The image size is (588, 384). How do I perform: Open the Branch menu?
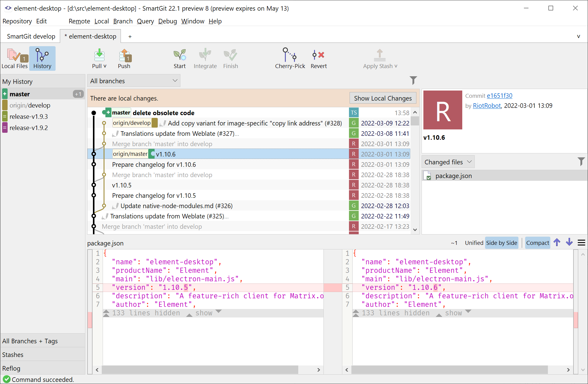pyautogui.click(x=123, y=21)
